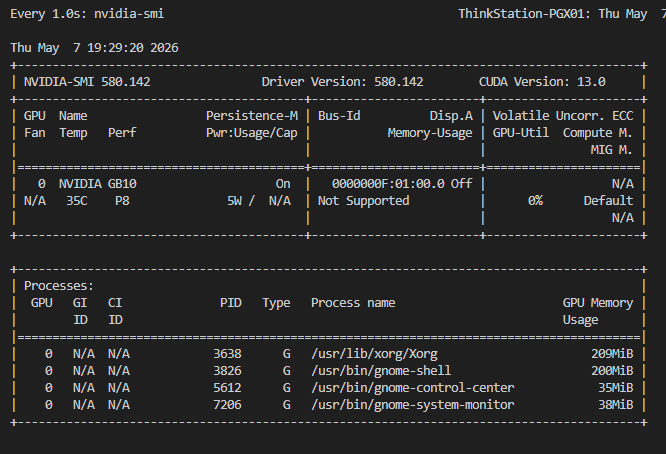Click the 'Default' compute mode value
The height and width of the screenshot is (454, 666).
(608, 200)
